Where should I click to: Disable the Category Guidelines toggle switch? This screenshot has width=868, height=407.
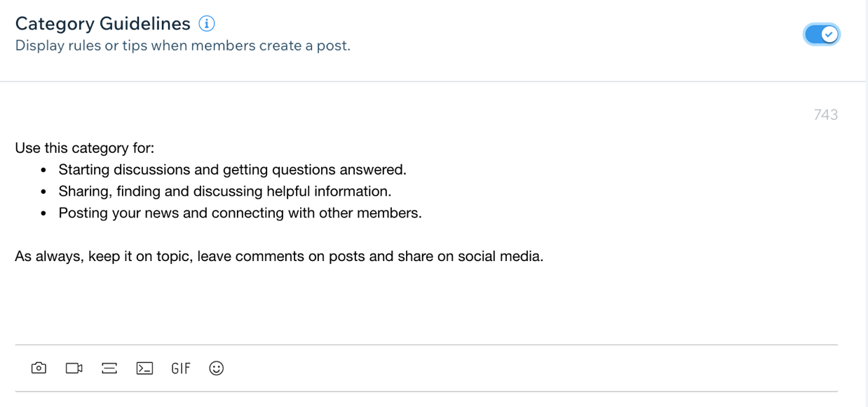(821, 34)
